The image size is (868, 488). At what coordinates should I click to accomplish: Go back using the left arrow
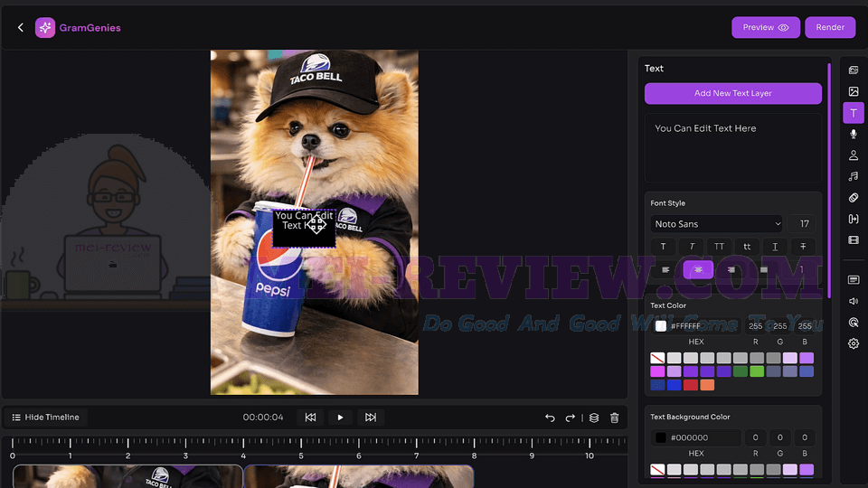[x=21, y=27]
